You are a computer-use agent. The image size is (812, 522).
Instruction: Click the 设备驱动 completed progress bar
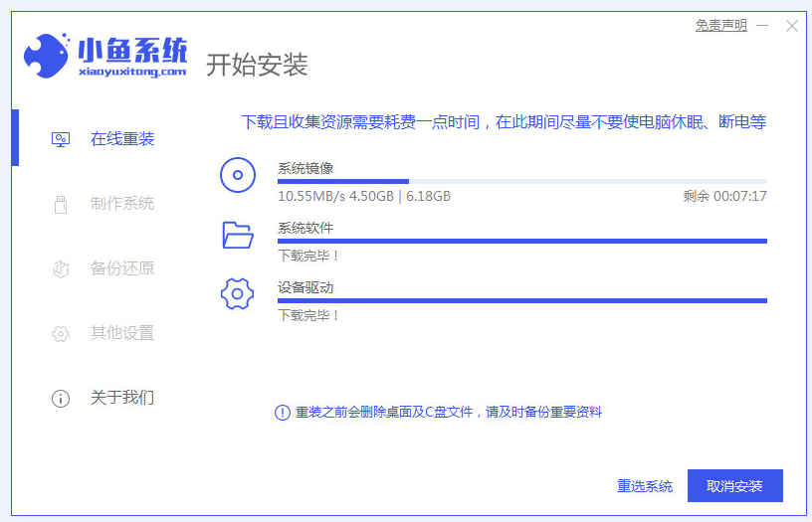[x=521, y=300]
